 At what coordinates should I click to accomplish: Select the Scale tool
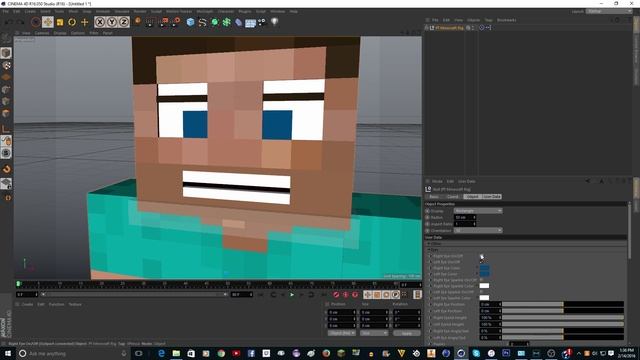[x=60, y=22]
